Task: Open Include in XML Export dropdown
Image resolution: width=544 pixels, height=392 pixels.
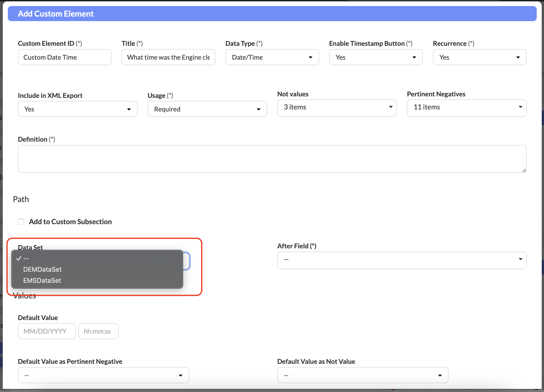Action: pyautogui.click(x=78, y=109)
